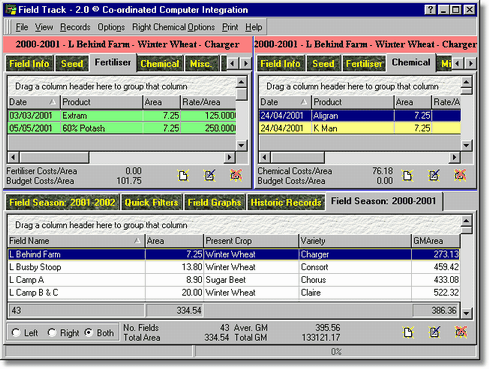Open Right Chemical Options menu

(173, 27)
